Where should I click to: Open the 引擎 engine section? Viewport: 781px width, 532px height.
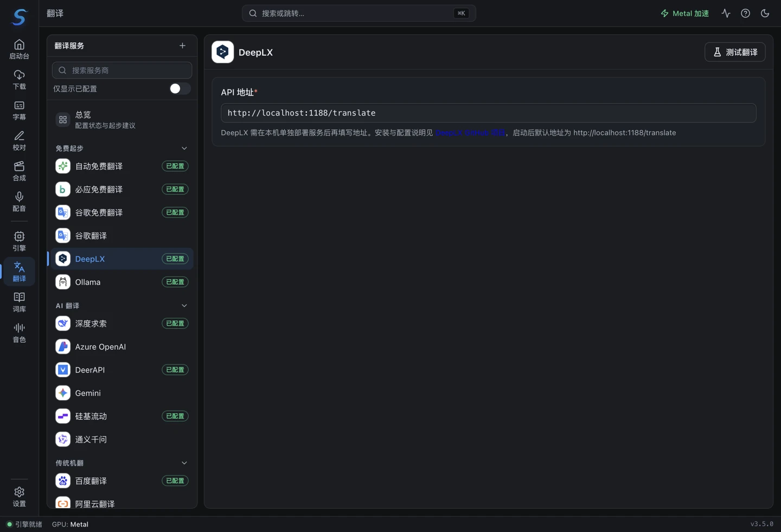[x=20, y=241]
